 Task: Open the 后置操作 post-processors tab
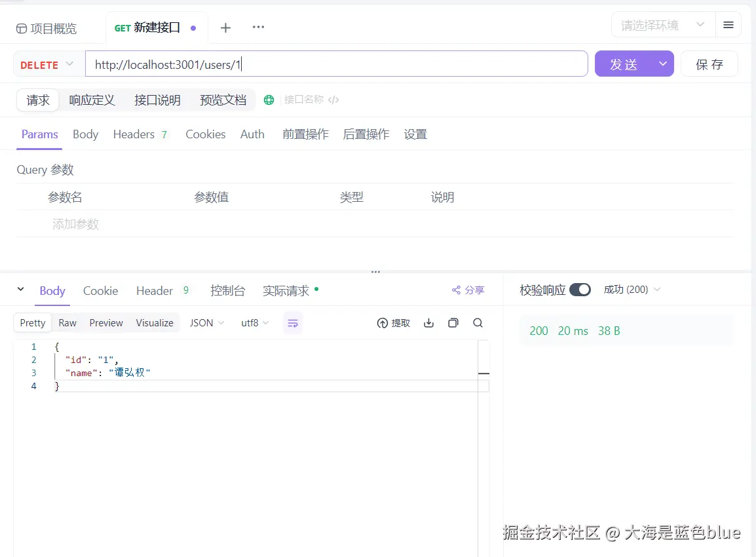tap(366, 134)
